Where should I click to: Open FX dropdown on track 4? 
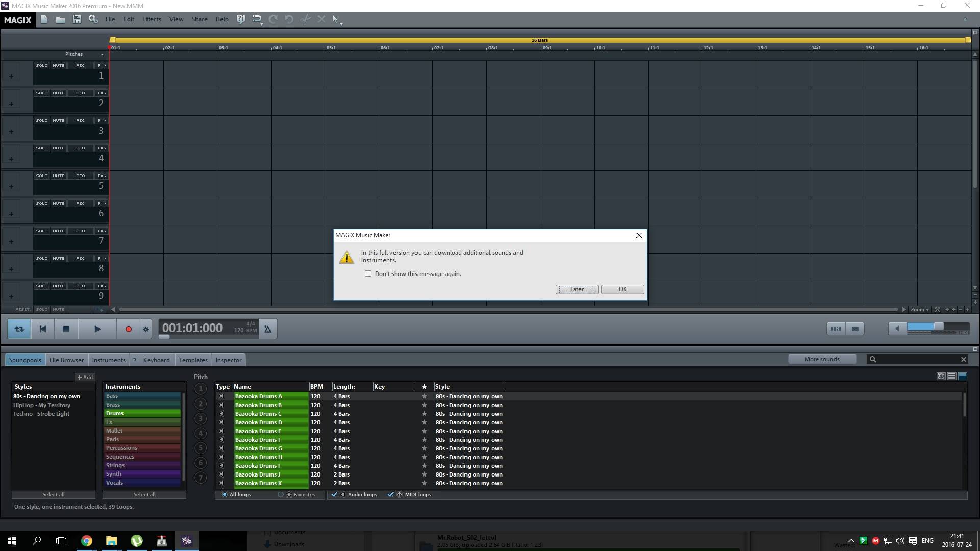point(102,148)
